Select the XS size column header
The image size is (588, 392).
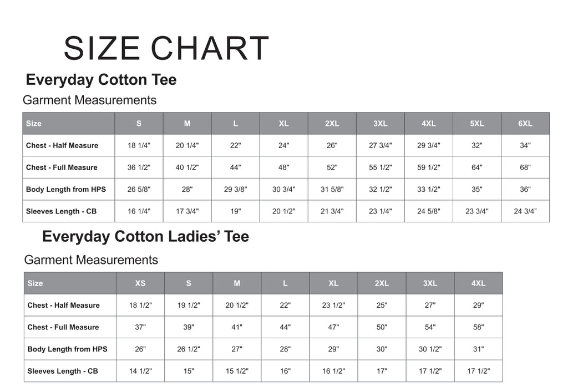(140, 283)
